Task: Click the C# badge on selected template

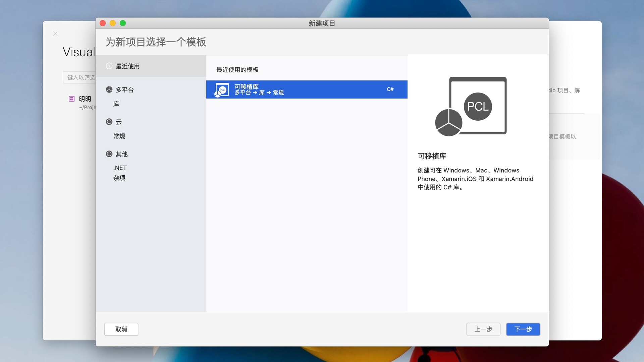Action: point(390,89)
